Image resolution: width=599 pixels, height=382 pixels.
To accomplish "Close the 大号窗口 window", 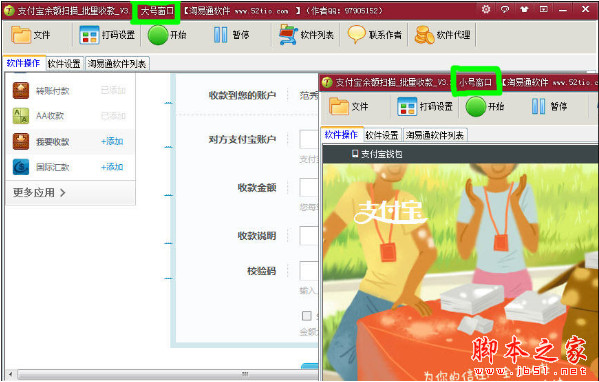I will [585, 9].
